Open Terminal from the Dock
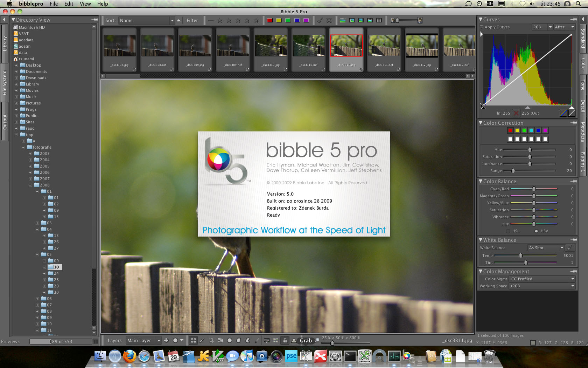Screen dimensions: 588x368 coord(350,356)
